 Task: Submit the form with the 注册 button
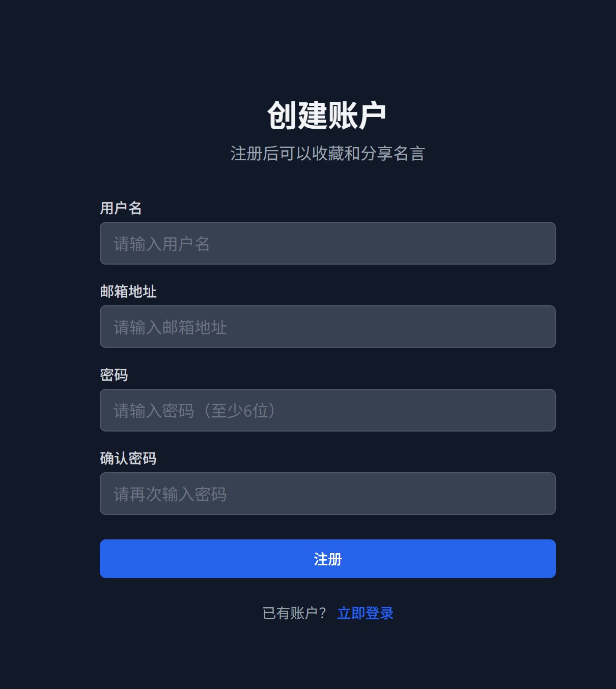click(327, 559)
